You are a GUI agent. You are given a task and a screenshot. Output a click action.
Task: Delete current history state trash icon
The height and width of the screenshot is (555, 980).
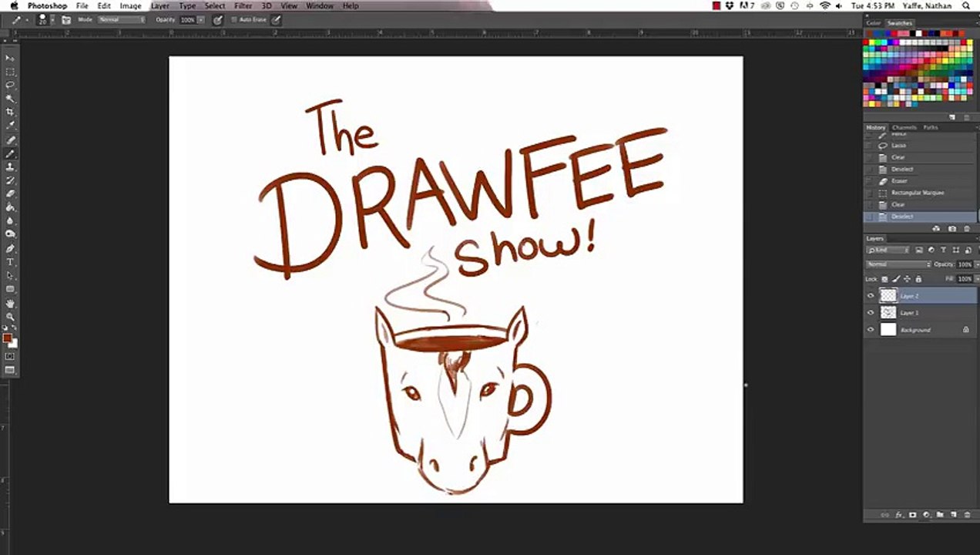[x=967, y=229]
